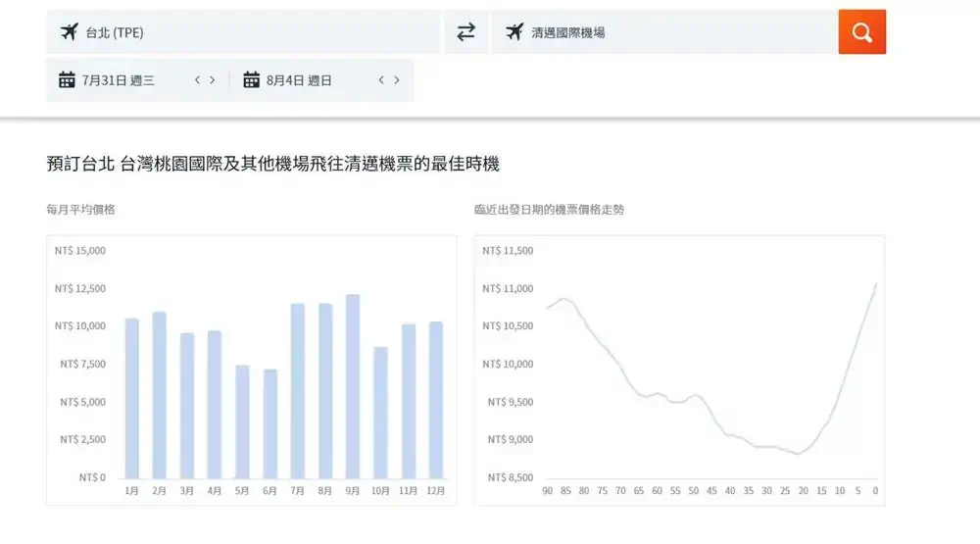Click the 5月 price bar
980x544 pixels.
click(x=242, y=421)
